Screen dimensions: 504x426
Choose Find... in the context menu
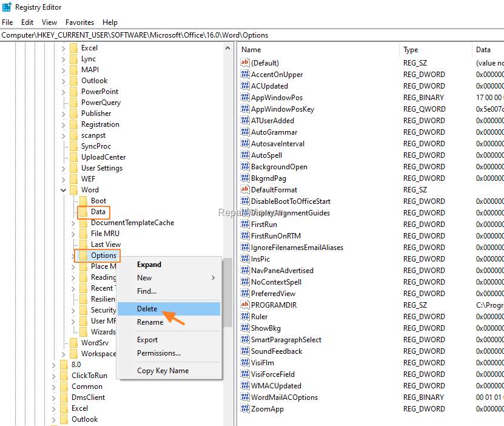pyautogui.click(x=169, y=291)
